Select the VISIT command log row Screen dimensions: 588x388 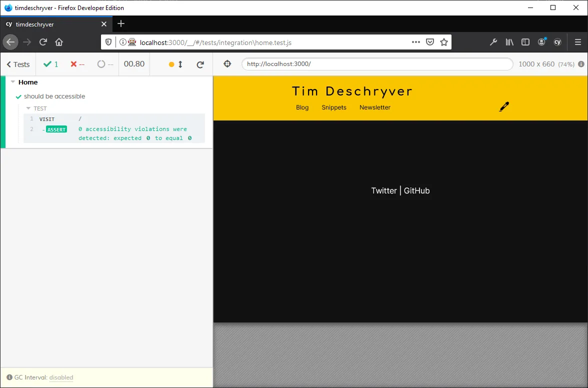click(x=114, y=119)
